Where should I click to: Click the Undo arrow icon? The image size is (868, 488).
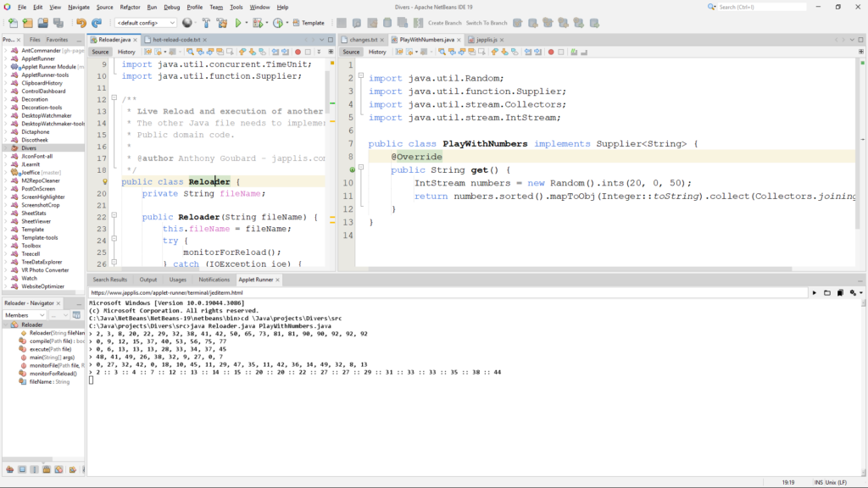tap(81, 23)
